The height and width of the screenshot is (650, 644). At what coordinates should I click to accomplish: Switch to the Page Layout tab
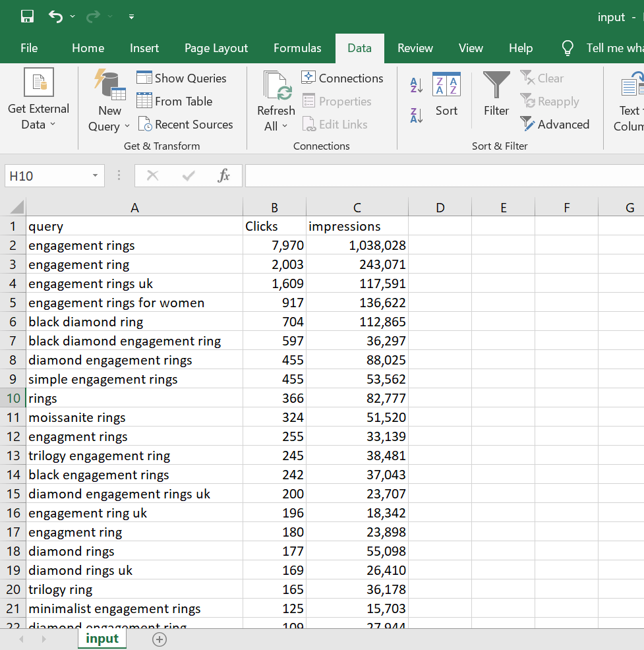point(216,48)
